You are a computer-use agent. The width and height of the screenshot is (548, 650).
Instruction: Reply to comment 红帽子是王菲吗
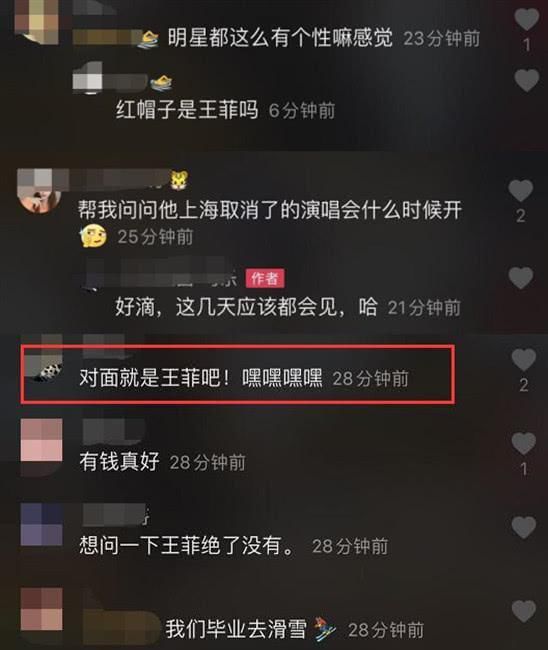[x=187, y=110]
